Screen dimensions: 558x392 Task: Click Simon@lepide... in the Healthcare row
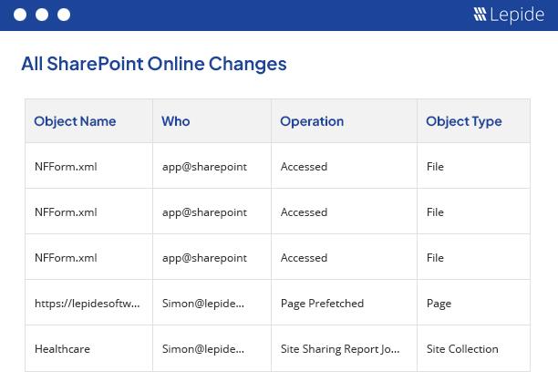203,349
